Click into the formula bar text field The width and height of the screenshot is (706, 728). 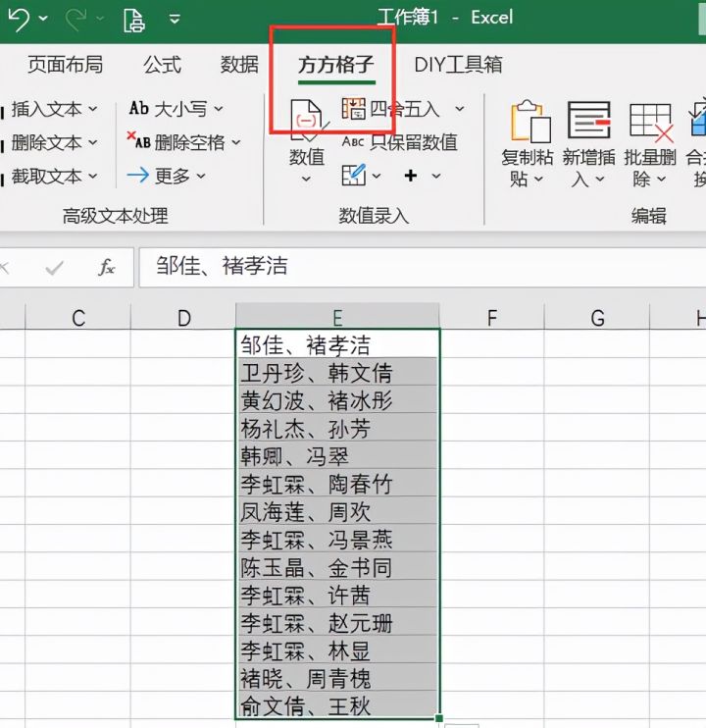[x=422, y=267]
